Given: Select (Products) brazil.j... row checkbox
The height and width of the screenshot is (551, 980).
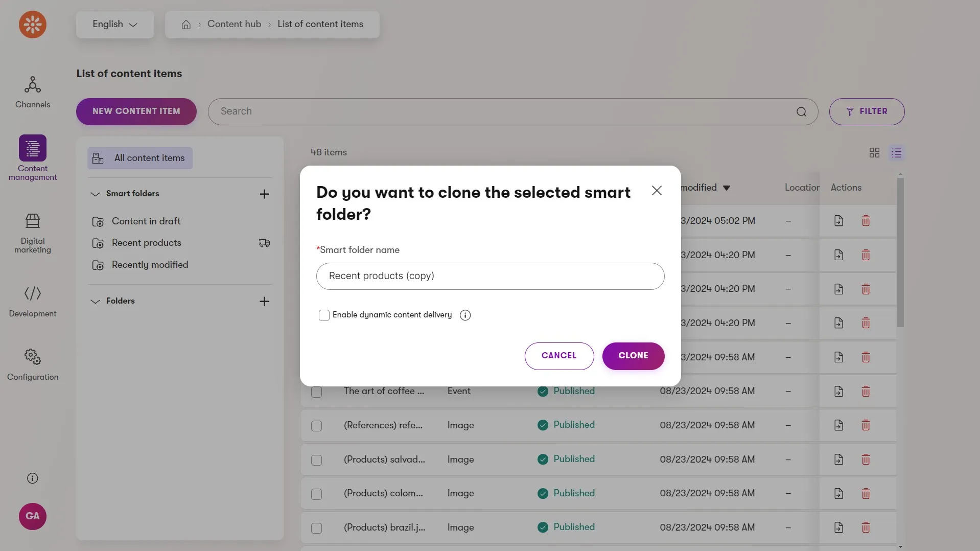Looking at the screenshot, I should [x=316, y=528].
